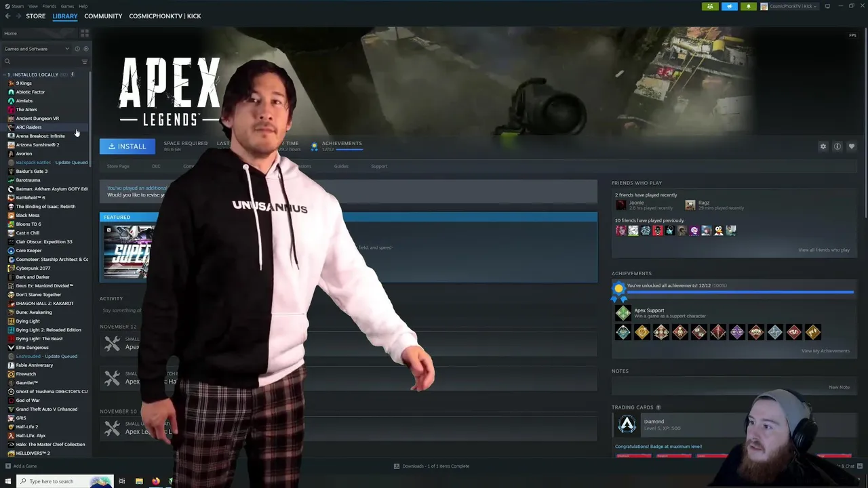Open the Games menu
868x488 pixels.
click(x=68, y=6)
